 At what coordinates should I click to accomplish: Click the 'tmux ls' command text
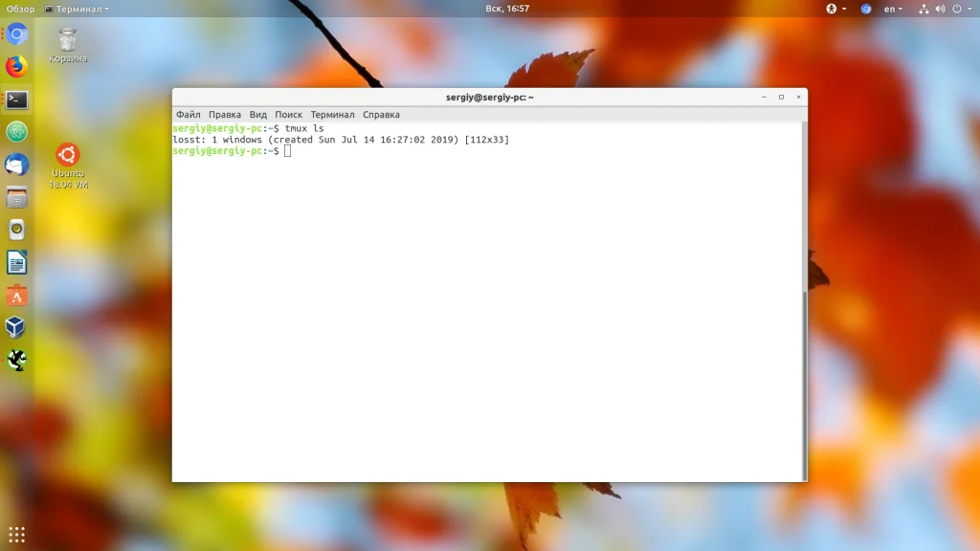(x=304, y=129)
